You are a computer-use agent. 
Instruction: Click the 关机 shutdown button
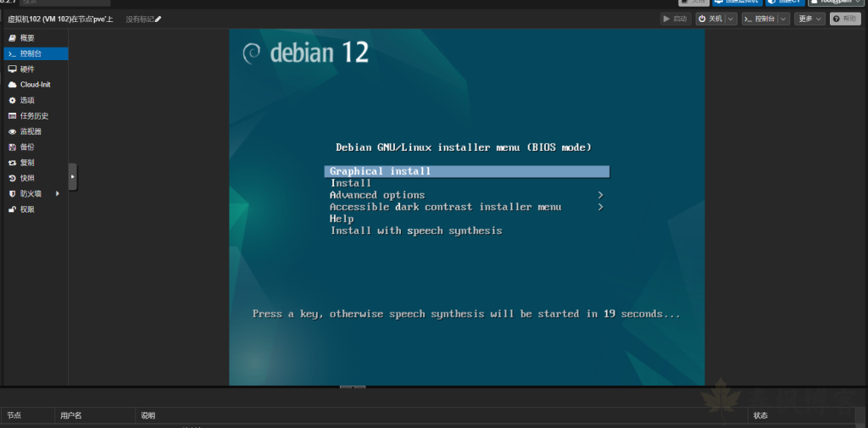pyautogui.click(x=710, y=19)
